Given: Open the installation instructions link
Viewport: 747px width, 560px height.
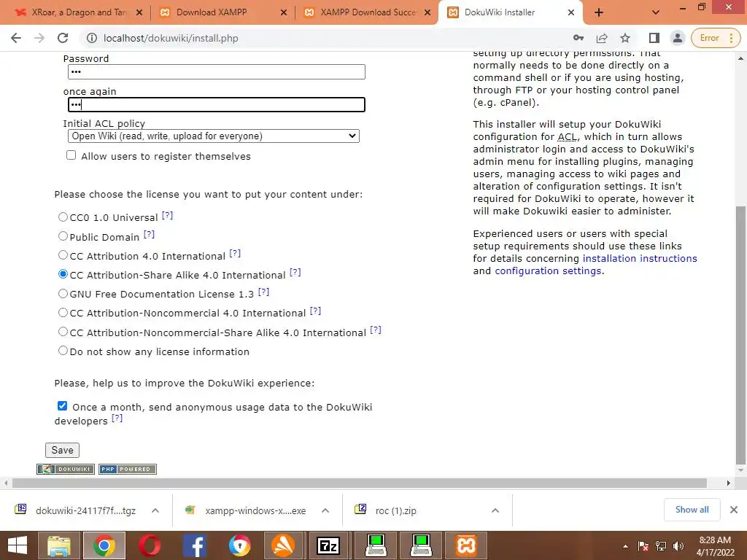Looking at the screenshot, I should (640, 259).
